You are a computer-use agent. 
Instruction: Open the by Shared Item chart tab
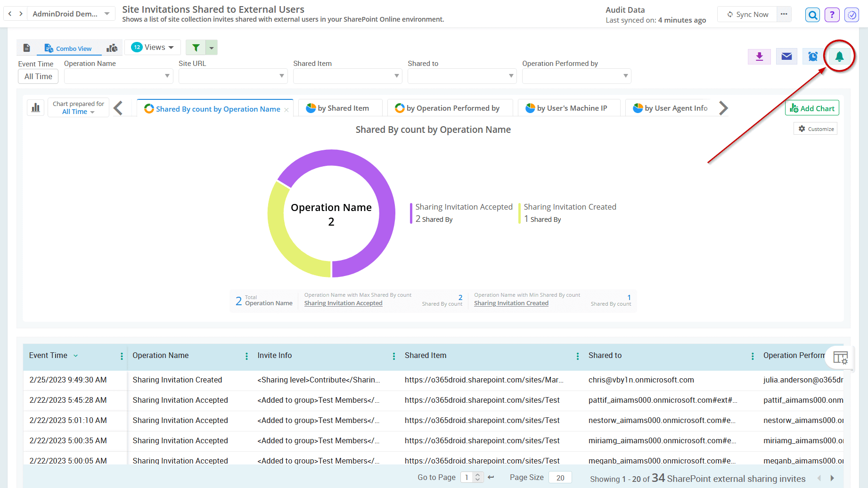coord(340,108)
